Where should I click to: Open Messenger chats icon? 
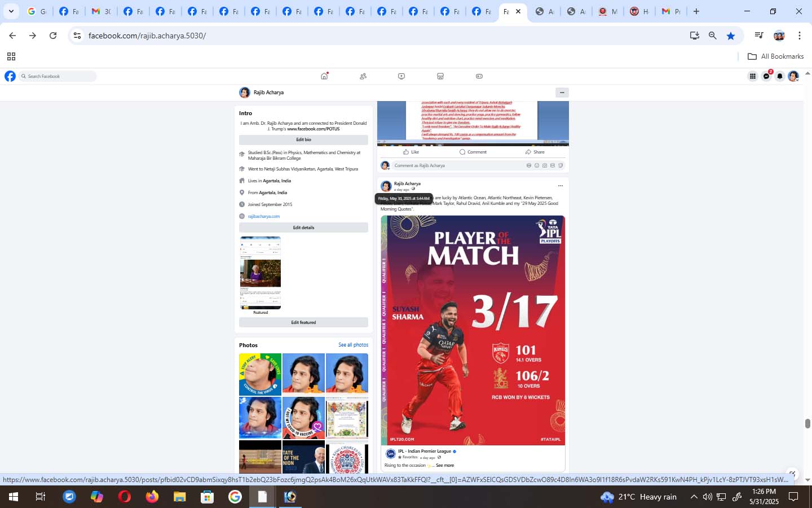pyautogui.click(x=766, y=76)
